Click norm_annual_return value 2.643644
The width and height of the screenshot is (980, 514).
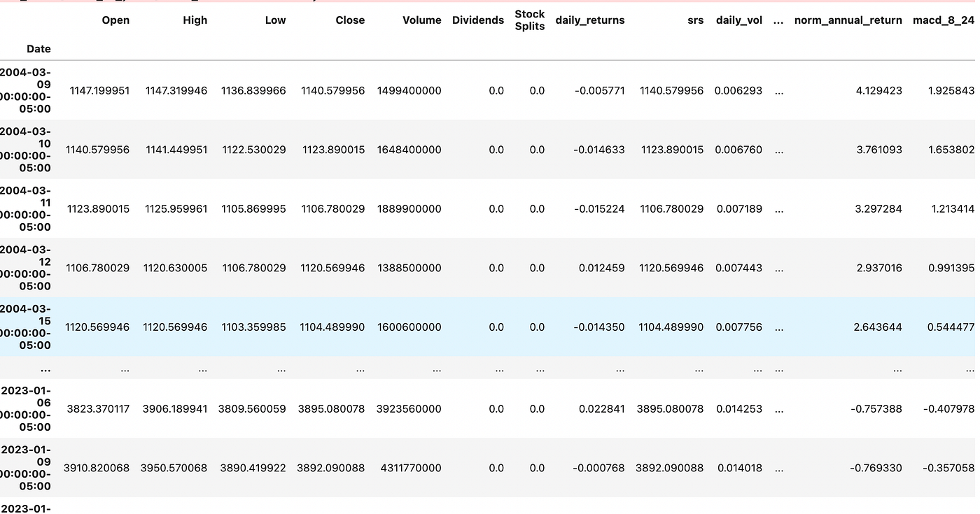pyautogui.click(x=878, y=327)
